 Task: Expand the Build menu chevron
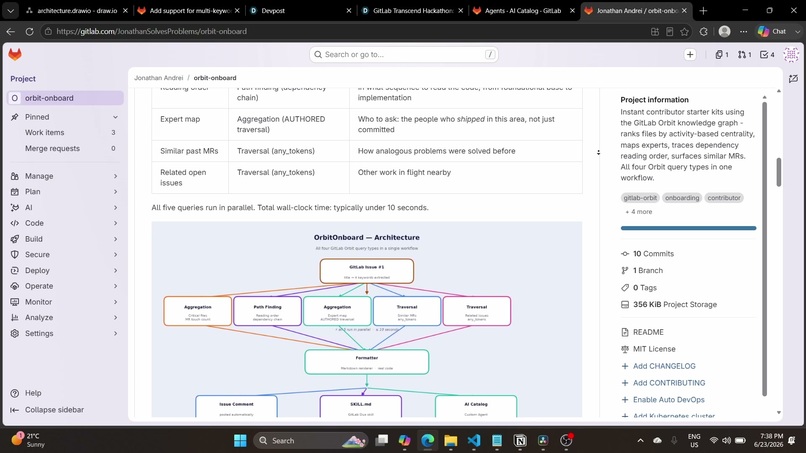click(x=116, y=239)
